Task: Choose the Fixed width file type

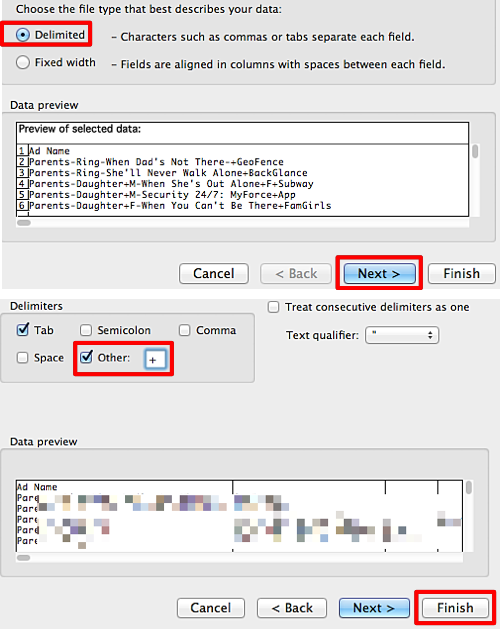Action: tap(23, 63)
